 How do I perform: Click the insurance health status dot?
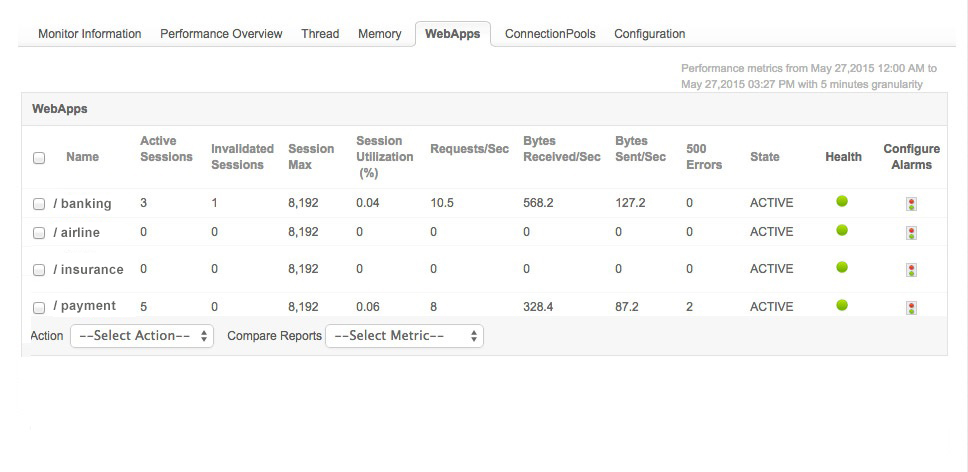point(842,268)
